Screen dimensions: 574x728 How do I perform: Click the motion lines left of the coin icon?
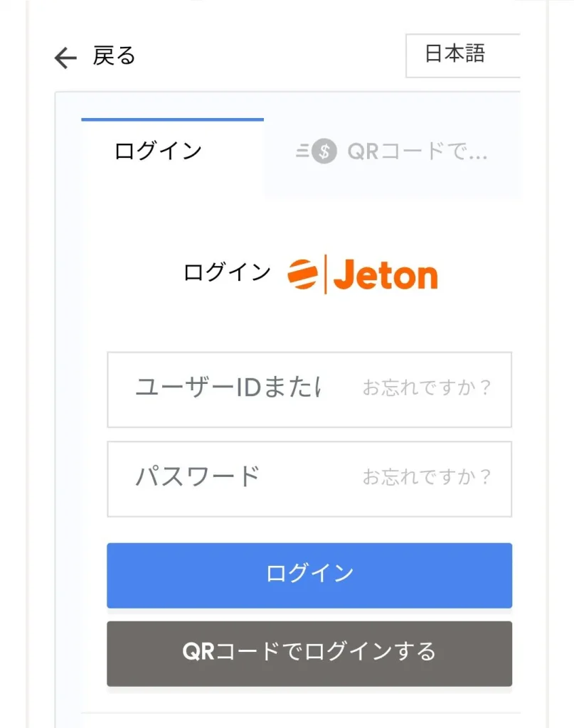pos(302,151)
